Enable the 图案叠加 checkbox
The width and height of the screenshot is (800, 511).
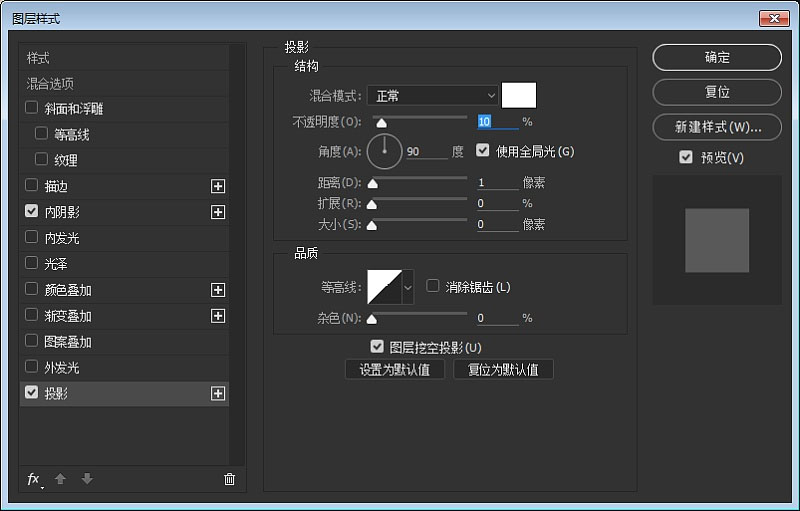coord(32,341)
